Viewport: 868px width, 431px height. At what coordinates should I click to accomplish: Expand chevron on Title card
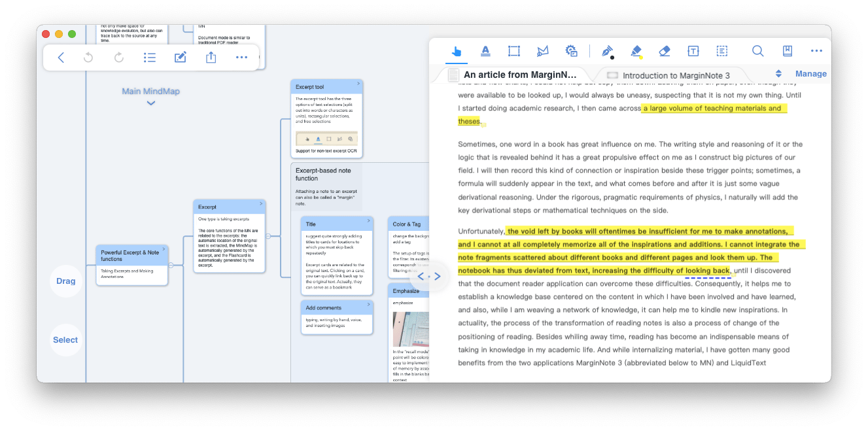click(x=368, y=221)
